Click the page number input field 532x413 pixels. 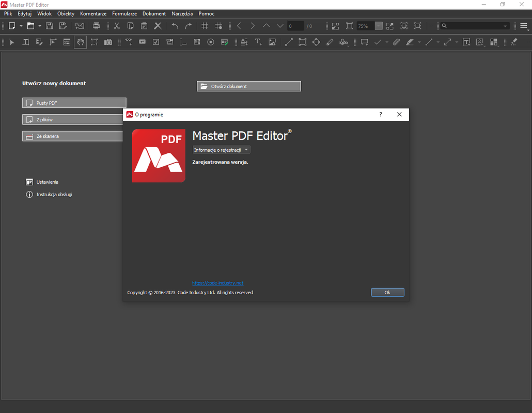point(295,26)
